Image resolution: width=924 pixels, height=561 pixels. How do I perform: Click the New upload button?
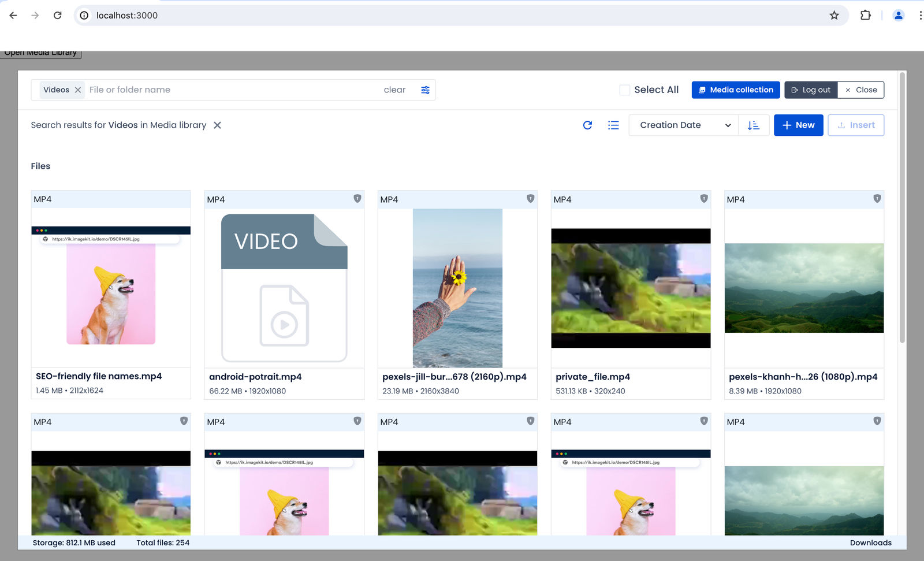799,125
